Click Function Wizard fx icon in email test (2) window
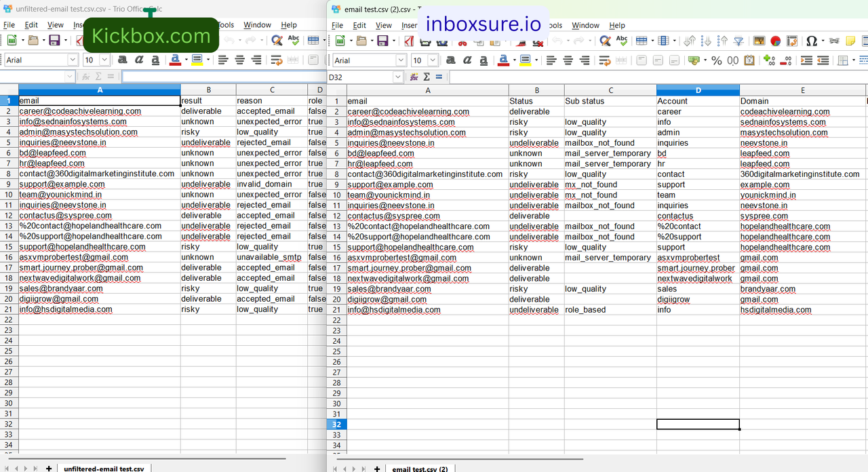This screenshot has height=472, width=868. click(414, 77)
